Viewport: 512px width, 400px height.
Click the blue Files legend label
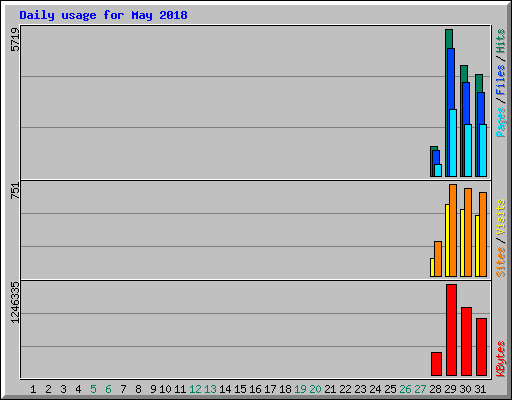(x=501, y=80)
